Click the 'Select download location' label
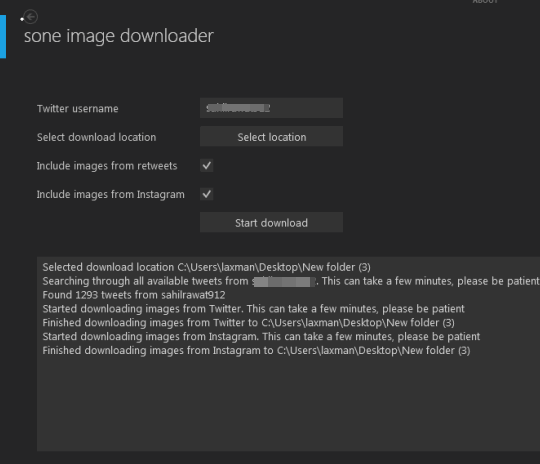This screenshot has height=464, width=540. tap(96, 137)
